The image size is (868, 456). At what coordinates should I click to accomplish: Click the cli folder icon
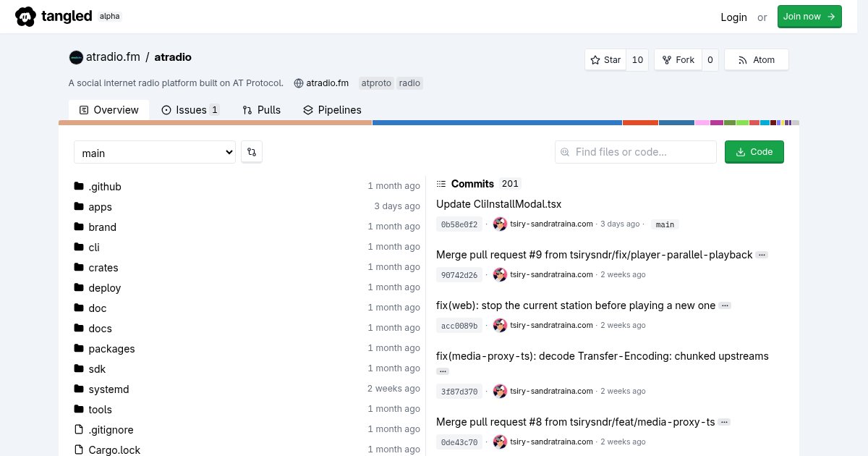79,247
